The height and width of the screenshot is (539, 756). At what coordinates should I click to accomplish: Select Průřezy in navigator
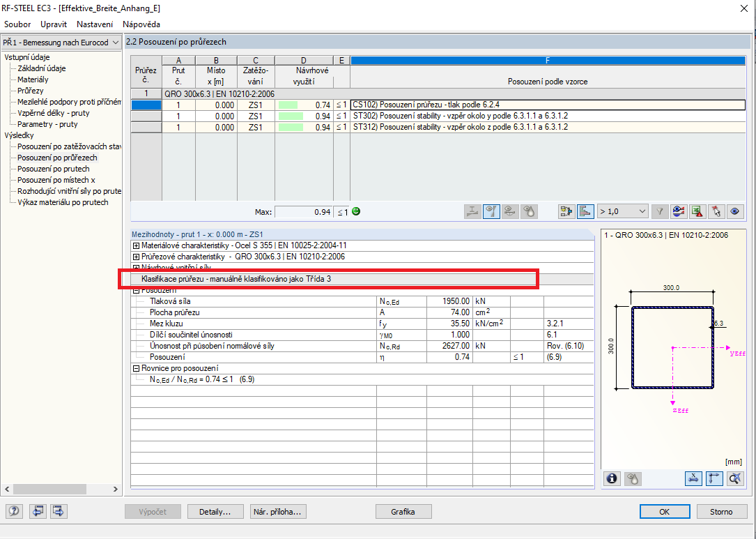tap(31, 91)
